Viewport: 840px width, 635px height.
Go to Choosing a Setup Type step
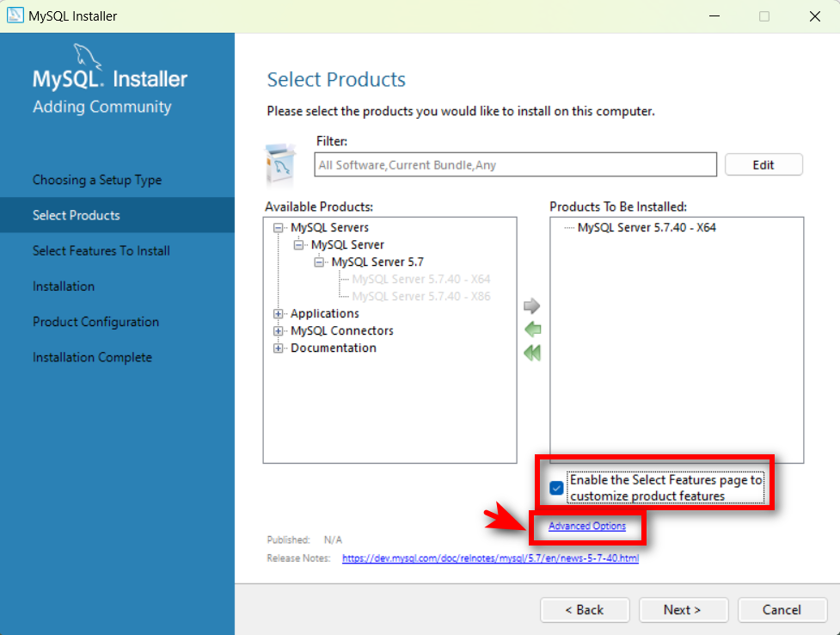coord(97,180)
